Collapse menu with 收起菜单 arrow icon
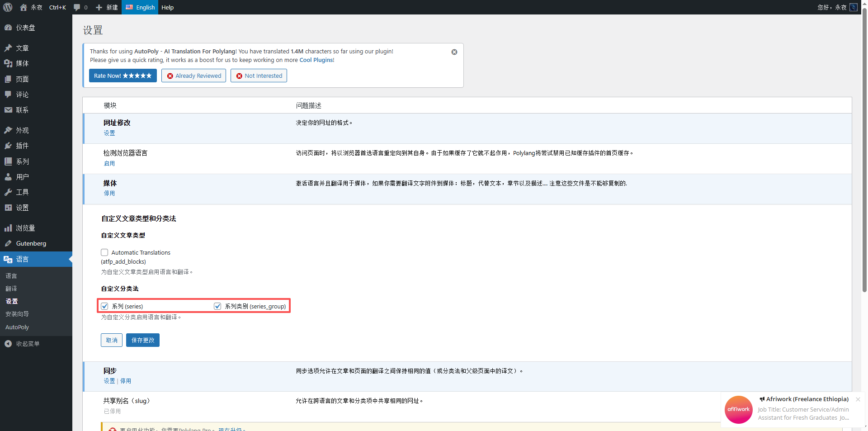This screenshot has width=868, height=431. (x=8, y=344)
